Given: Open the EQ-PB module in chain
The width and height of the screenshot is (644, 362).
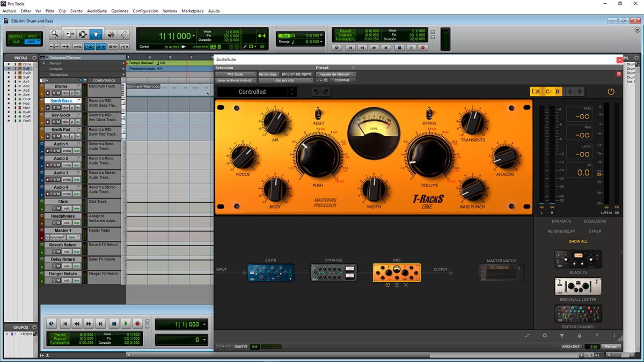Looking at the screenshot, I should click(x=270, y=272).
